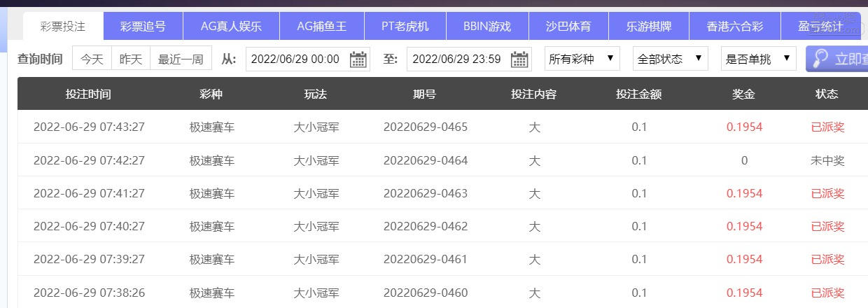Screen dimensions: 868x308
Task: Open the BBIN游戏 tab
Action: [x=487, y=27]
